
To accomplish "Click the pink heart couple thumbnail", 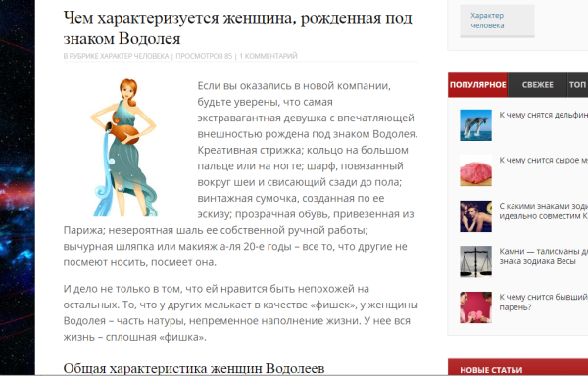I will click(x=475, y=307).
